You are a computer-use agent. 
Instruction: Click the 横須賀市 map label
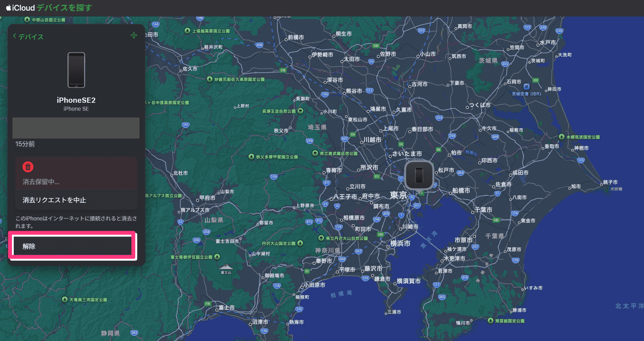pyautogui.click(x=408, y=282)
